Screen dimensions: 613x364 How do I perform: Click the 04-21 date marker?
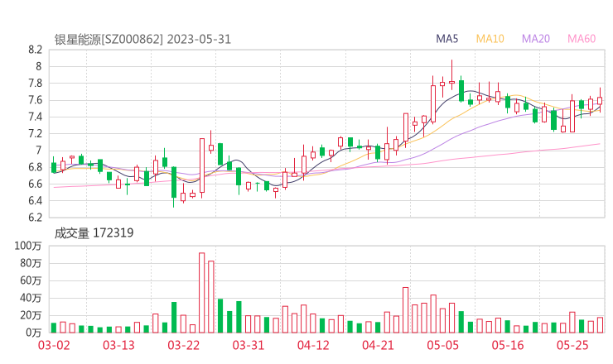[x=377, y=345]
